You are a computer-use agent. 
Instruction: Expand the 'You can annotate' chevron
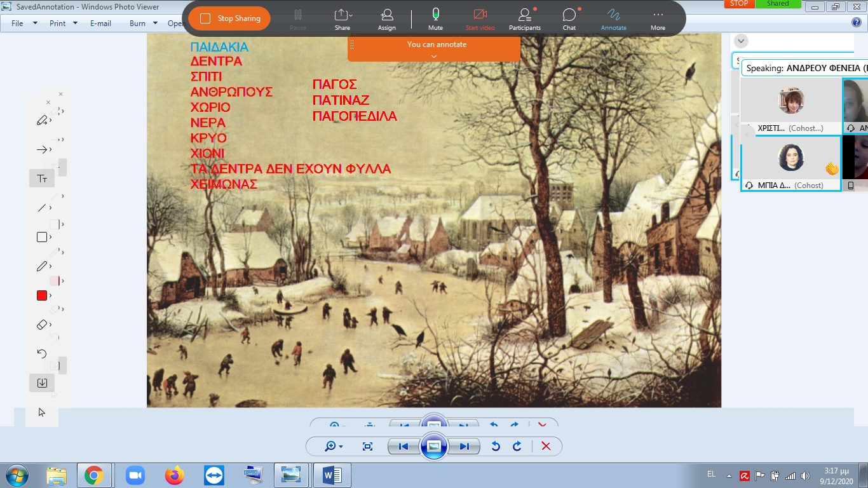pos(434,57)
